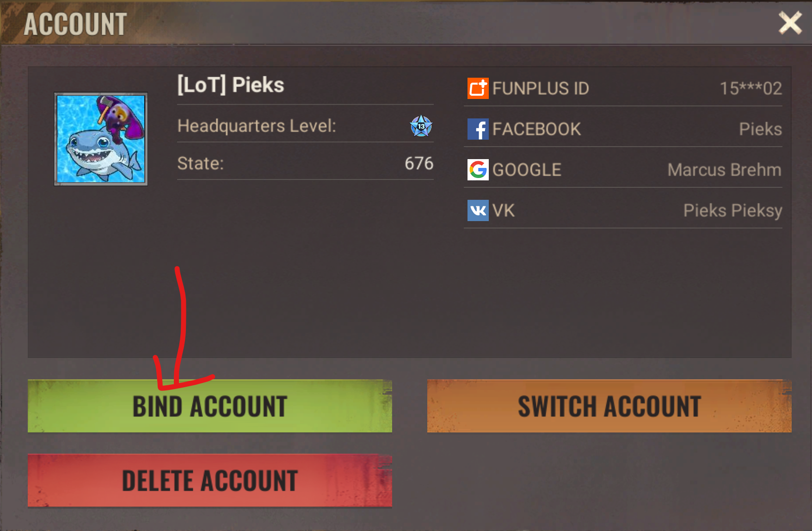
Task: Close the Account dialog with X
Action: [x=790, y=23]
